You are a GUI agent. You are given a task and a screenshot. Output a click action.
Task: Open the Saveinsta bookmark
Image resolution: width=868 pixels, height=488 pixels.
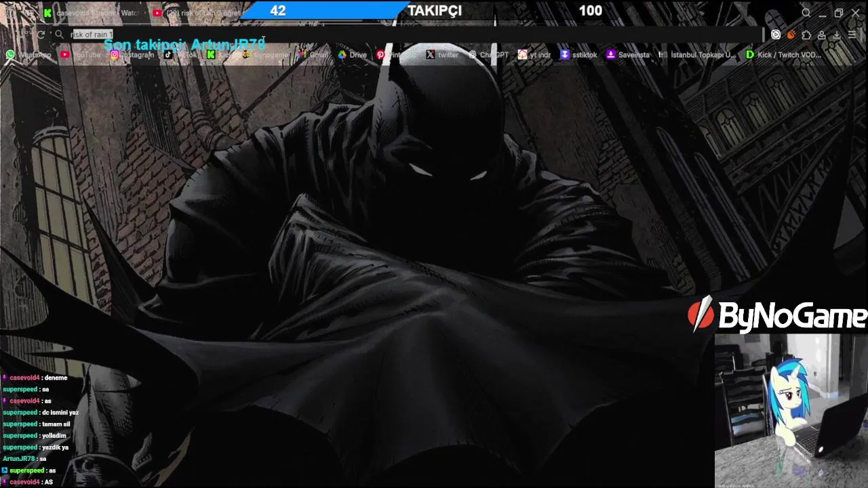628,55
